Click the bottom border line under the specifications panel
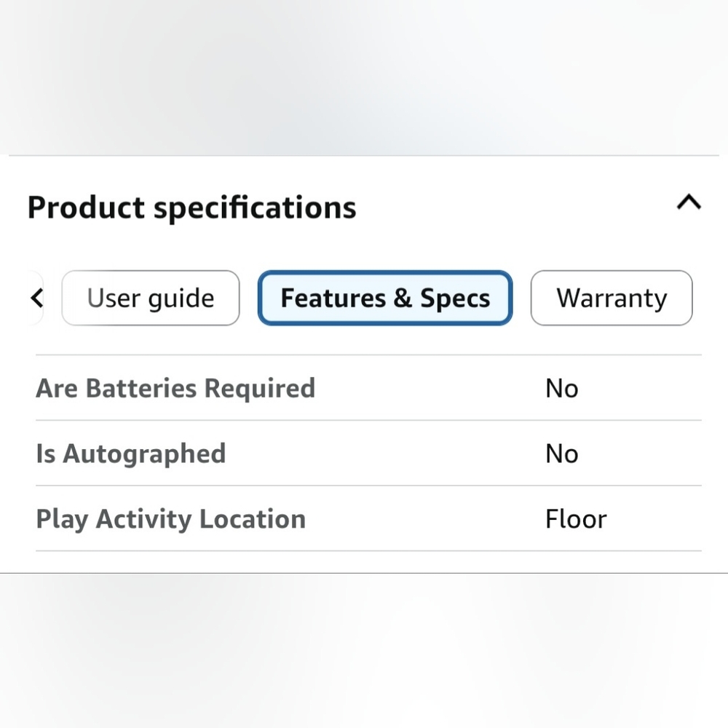This screenshot has height=728, width=728. tap(364, 574)
